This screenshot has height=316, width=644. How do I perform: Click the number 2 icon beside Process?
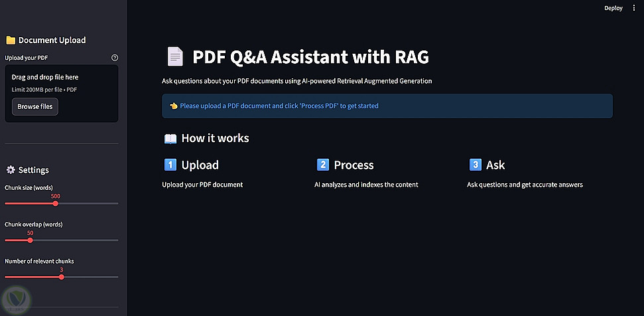(x=323, y=165)
